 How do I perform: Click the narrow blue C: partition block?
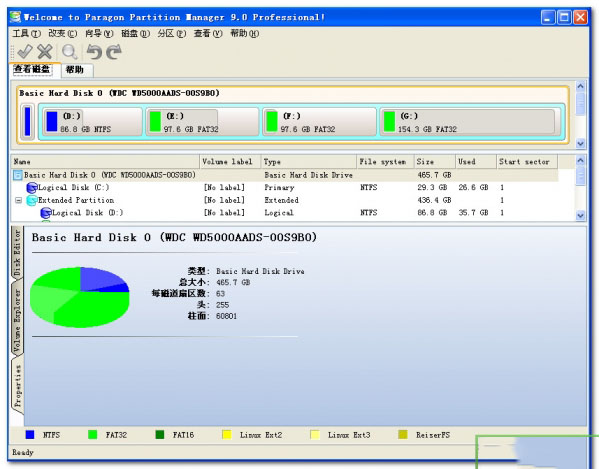(28, 121)
